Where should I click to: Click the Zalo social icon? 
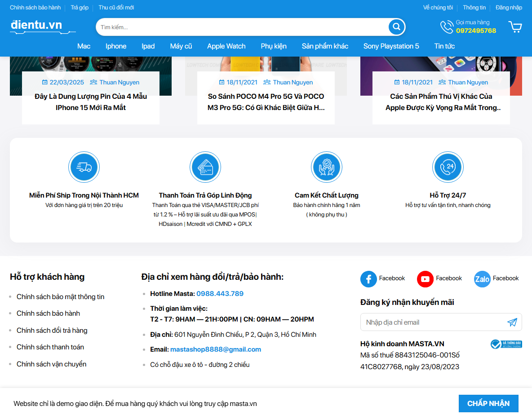point(482,279)
